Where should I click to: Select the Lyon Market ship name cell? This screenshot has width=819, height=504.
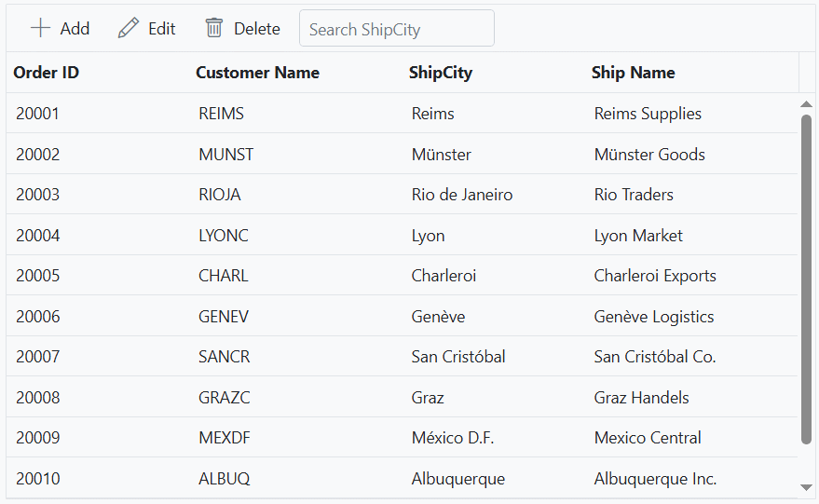[638, 236]
